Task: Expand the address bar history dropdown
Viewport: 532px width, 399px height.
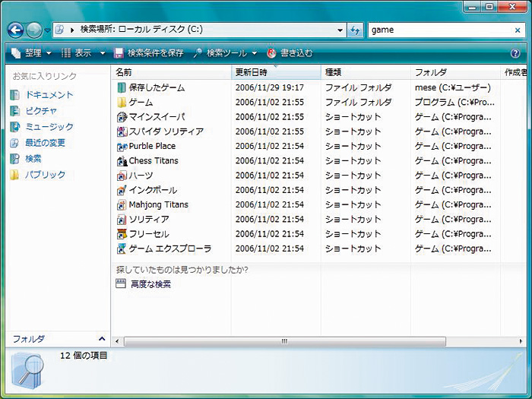Action: [340, 30]
